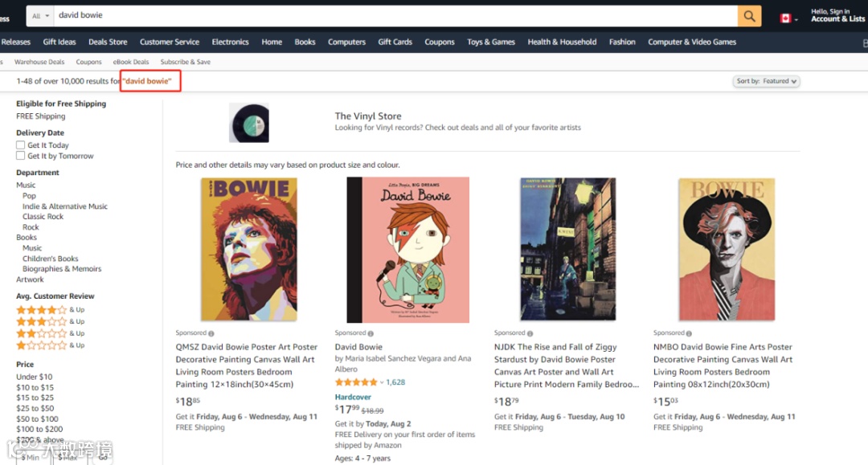The image size is (868, 465).
Task: Open Books in navigation bar
Action: [x=305, y=42]
